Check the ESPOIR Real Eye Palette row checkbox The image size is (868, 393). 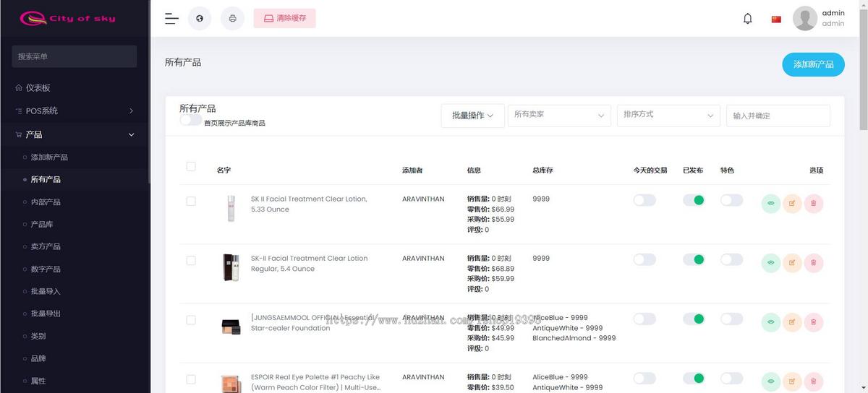pyautogui.click(x=191, y=379)
